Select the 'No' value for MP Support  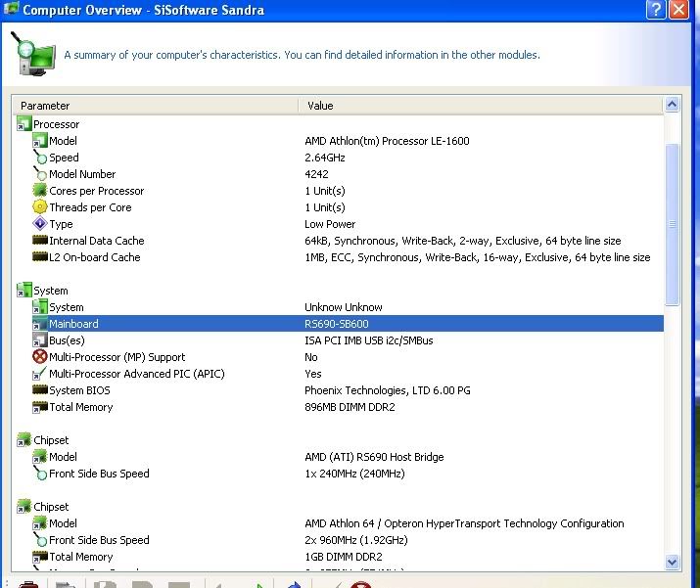tap(311, 357)
